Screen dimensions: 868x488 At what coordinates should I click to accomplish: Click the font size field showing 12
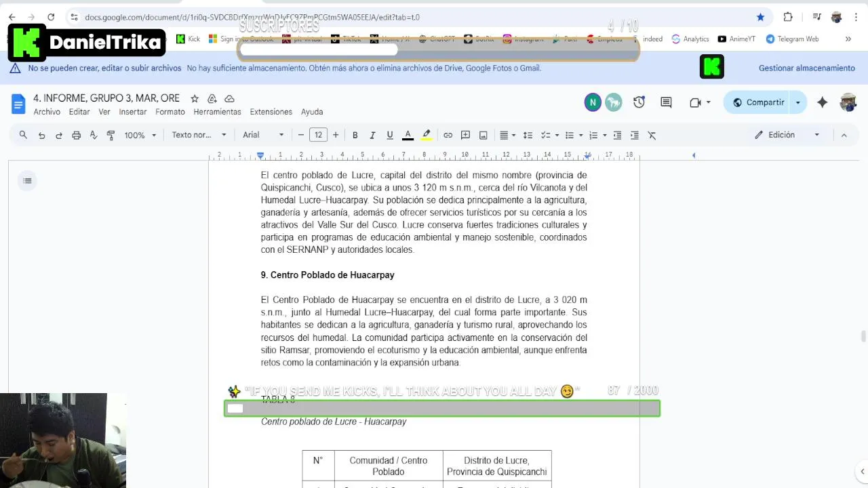[x=318, y=135]
